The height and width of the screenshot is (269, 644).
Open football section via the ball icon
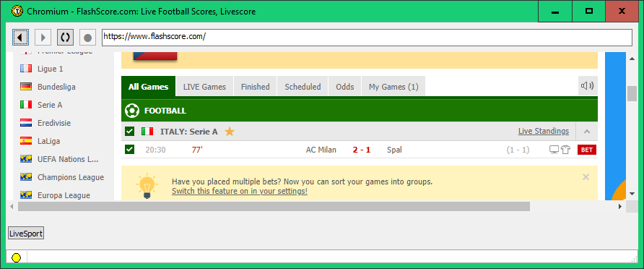pos(132,111)
